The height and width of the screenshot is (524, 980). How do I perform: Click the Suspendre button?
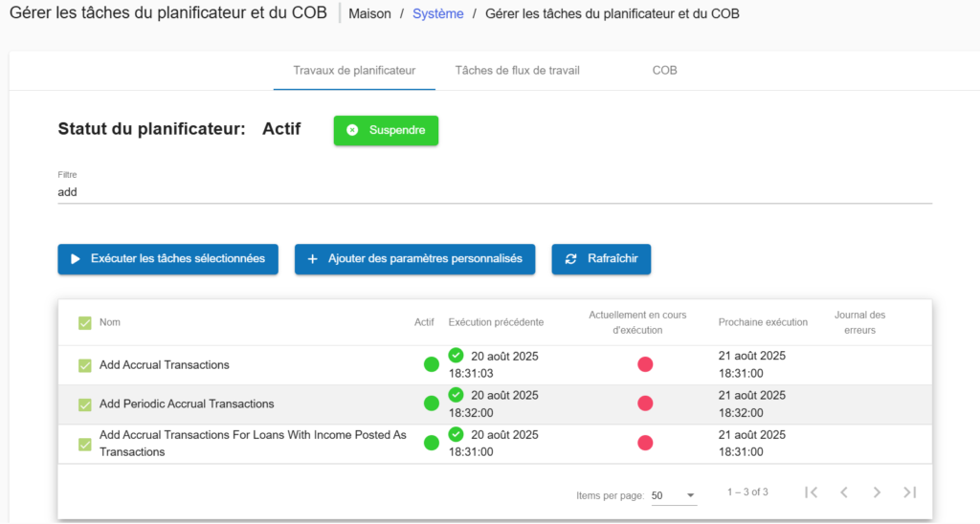tap(386, 131)
